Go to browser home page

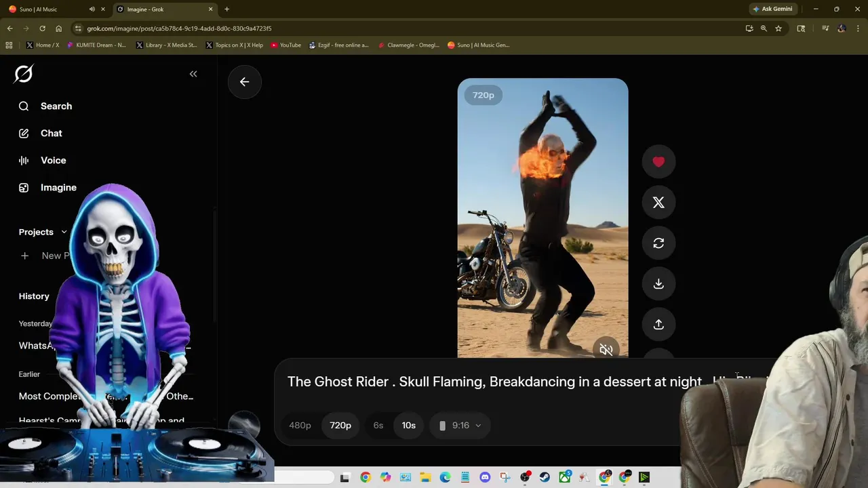click(x=58, y=28)
